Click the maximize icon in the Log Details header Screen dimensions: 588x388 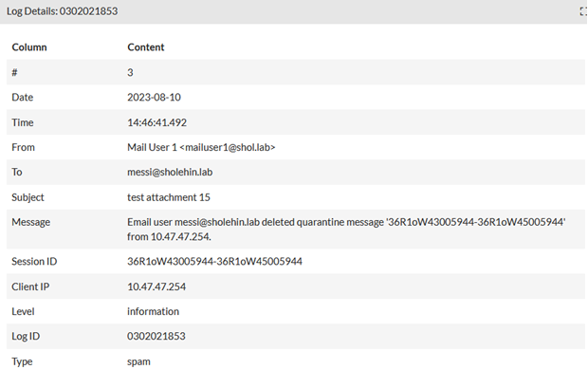pos(583,11)
